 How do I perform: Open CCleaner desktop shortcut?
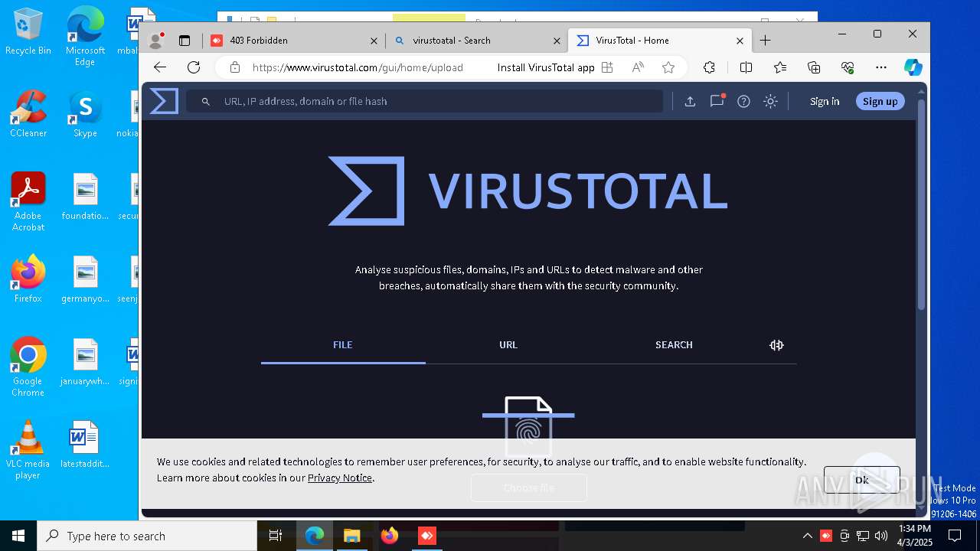[28, 114]
